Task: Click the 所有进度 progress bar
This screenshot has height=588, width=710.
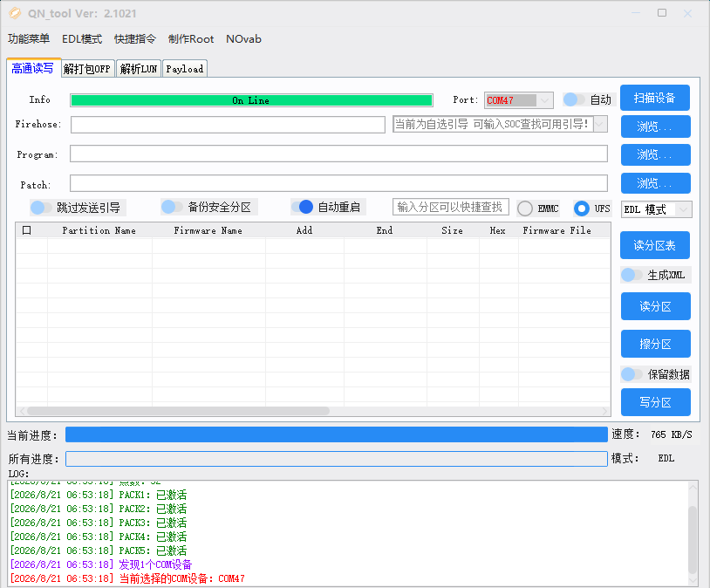Action: point(337,459)
